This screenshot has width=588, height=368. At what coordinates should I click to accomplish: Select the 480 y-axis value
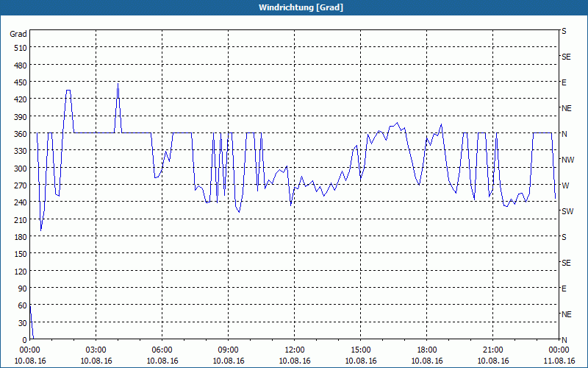pos(21,66)
